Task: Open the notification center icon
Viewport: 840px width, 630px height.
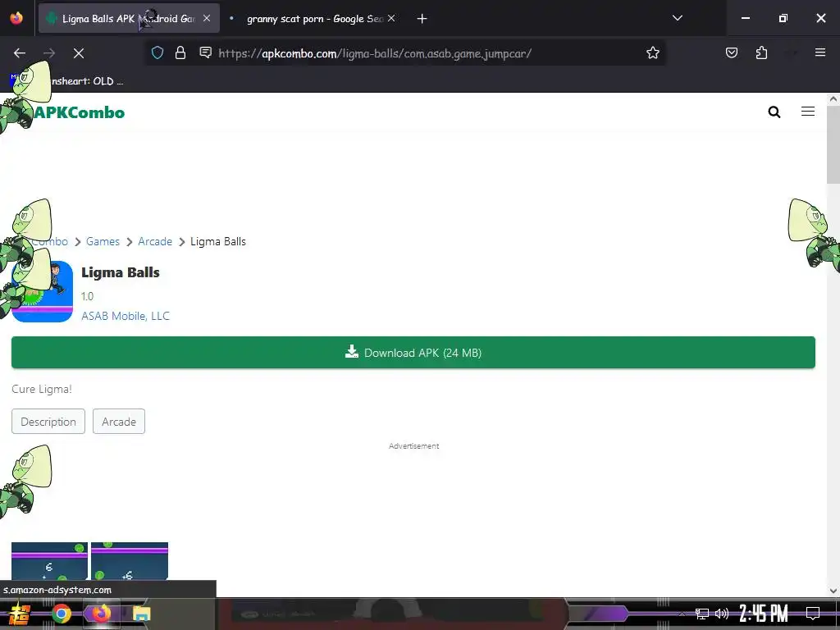Action: [x=812, y=614]
